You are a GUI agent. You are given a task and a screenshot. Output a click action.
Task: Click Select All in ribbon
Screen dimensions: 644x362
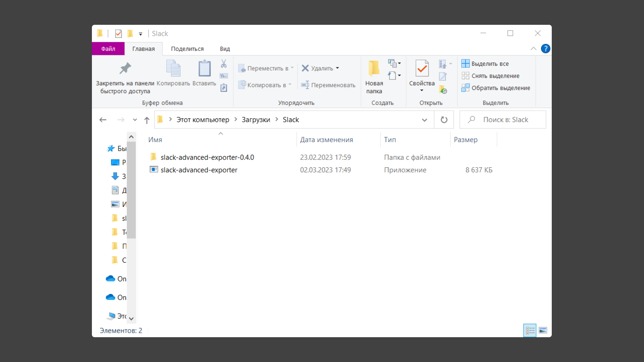click(485, 64)
